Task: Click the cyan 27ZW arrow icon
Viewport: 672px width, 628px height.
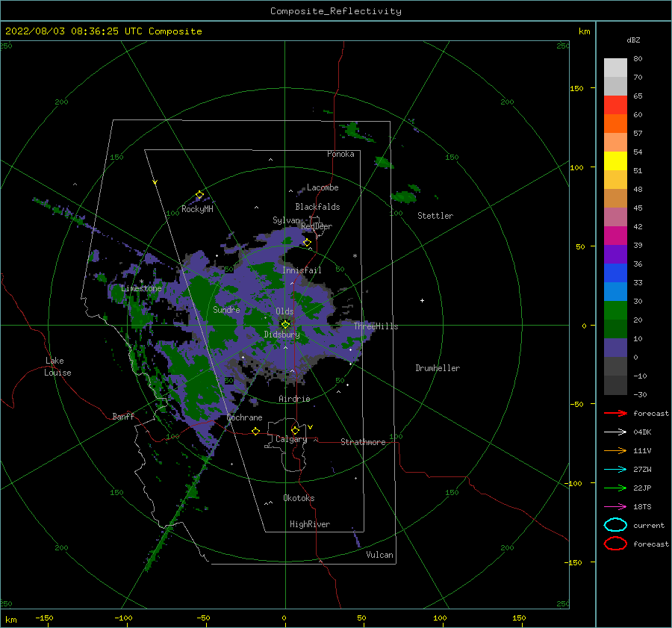Action: [615, 470]
